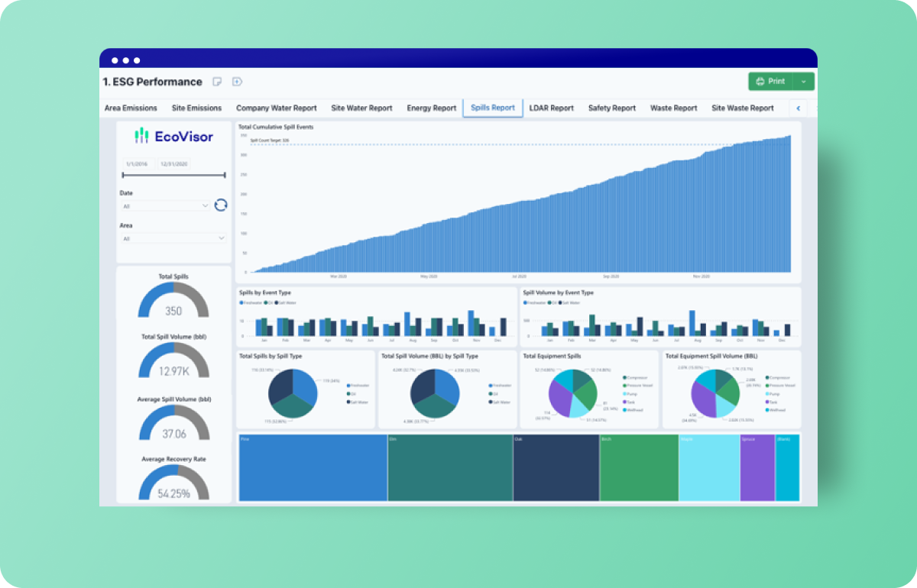Click the left handle of date range slider
Screen dimensions: 917x588
(123, 176)
